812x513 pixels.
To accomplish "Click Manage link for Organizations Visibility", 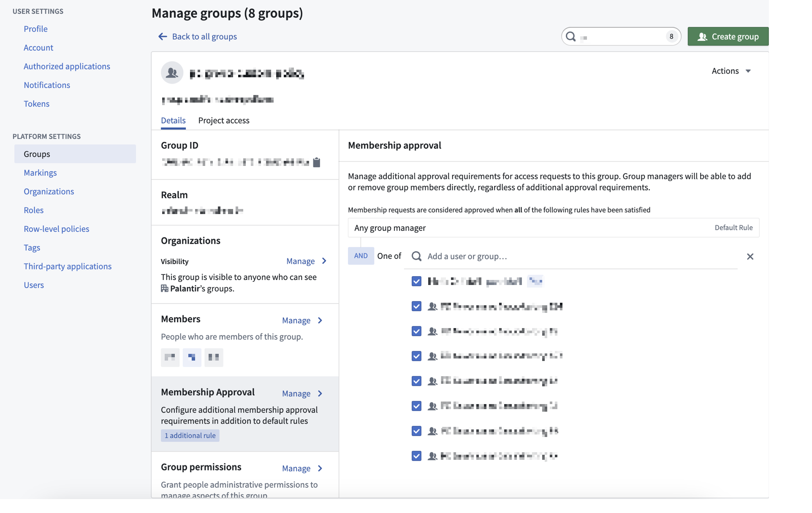I will point(301,261).
